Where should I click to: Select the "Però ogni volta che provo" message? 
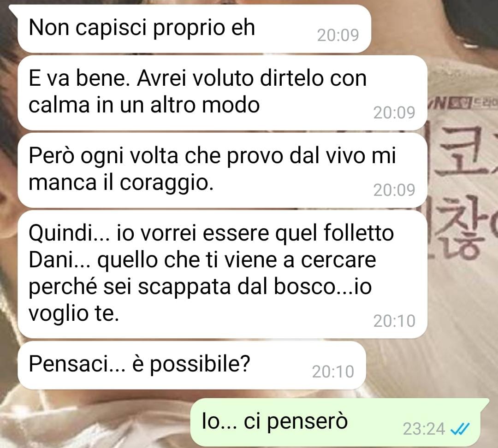point(222,170)
